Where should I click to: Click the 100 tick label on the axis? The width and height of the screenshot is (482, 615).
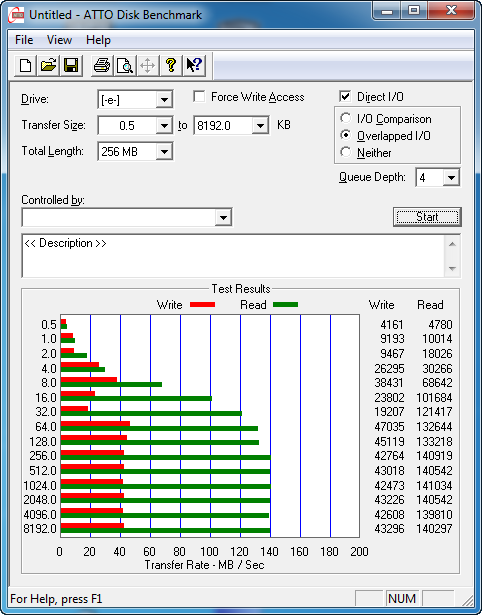tap(209, 551)
